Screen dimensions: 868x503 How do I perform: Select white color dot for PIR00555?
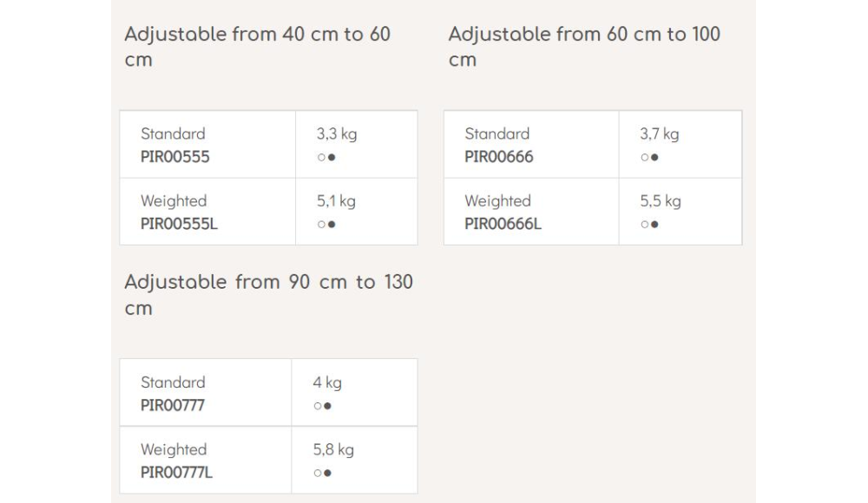[321, 157]
